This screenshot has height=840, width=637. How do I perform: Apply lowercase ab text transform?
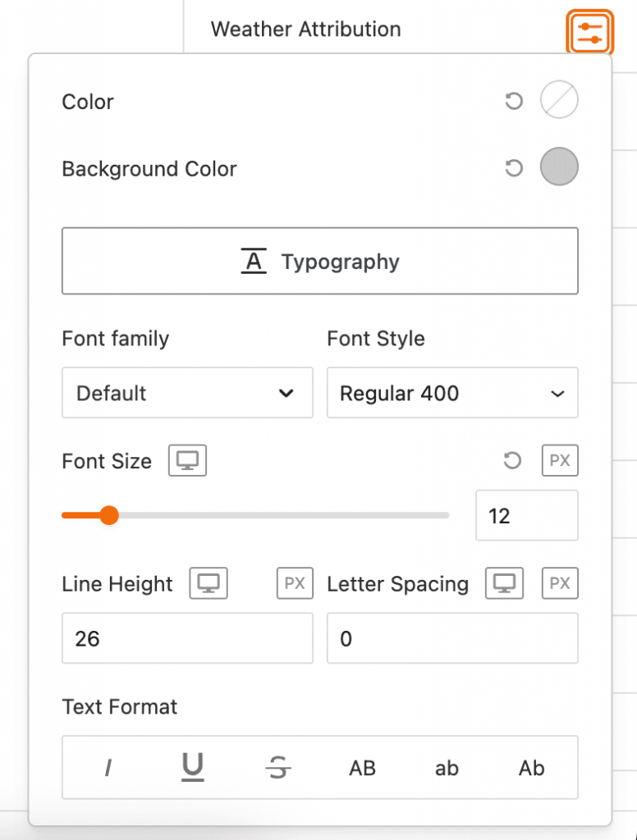point(447,768)
